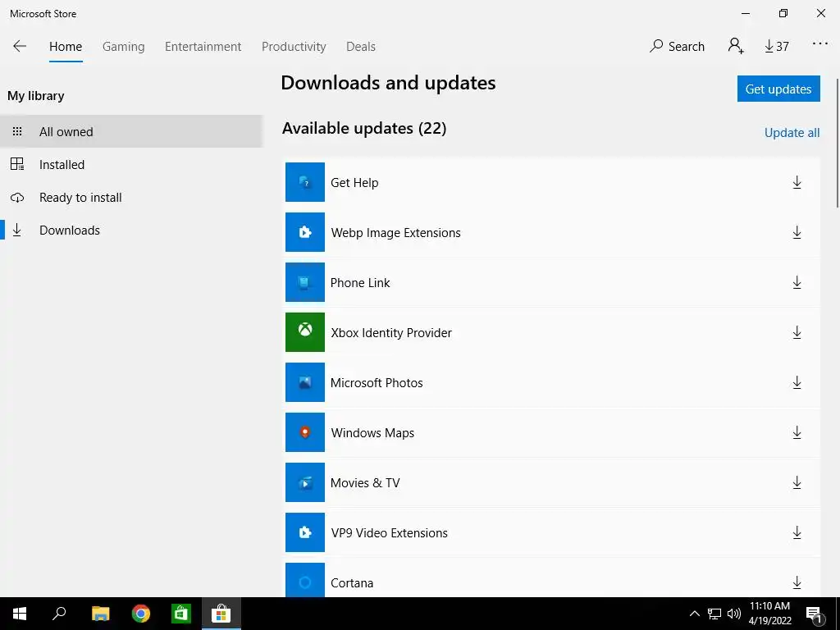Download the Webp Image Extensions update
The image size is (840, 630).
tap(797, 232)
